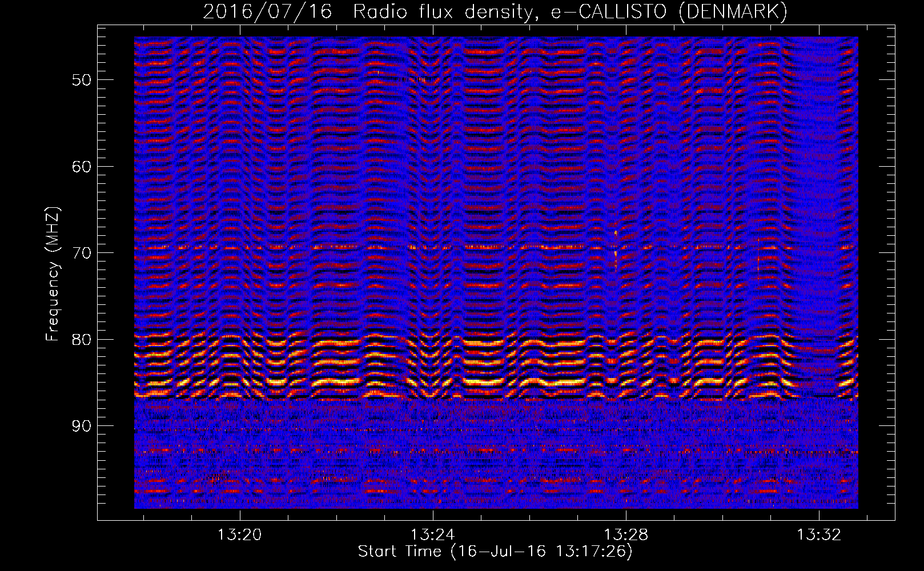This screenshot has height=571, width=924.
Task: Click the 13:28 time tick label
Action: coord(626,535)
